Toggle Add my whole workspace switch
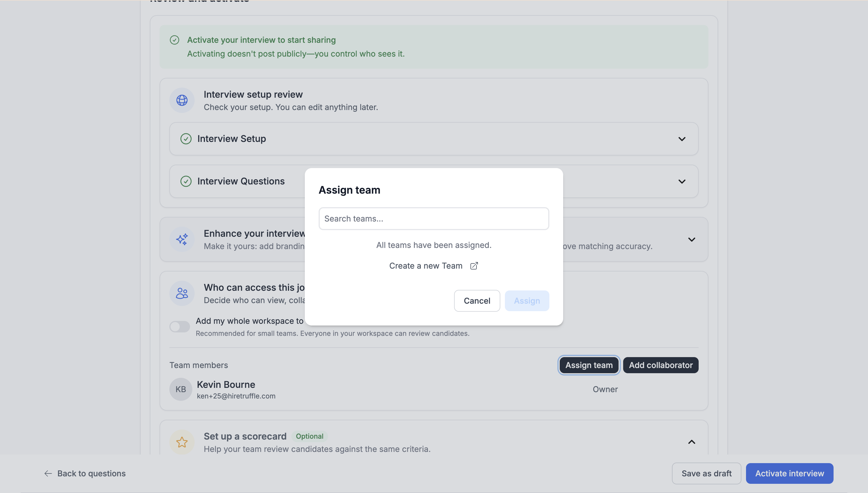This screenshot has height=493, width=868. [180, 326]
